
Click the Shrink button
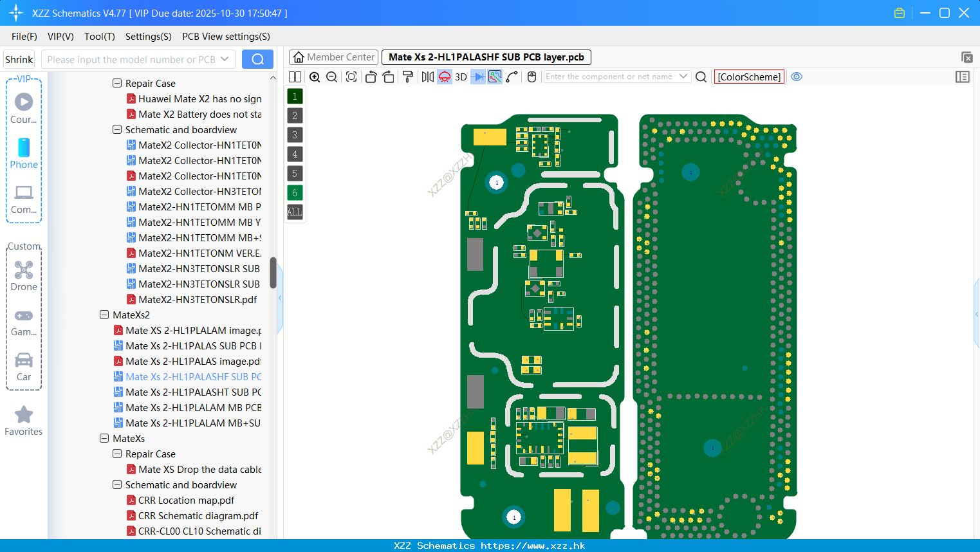click(x=19, y=59)
